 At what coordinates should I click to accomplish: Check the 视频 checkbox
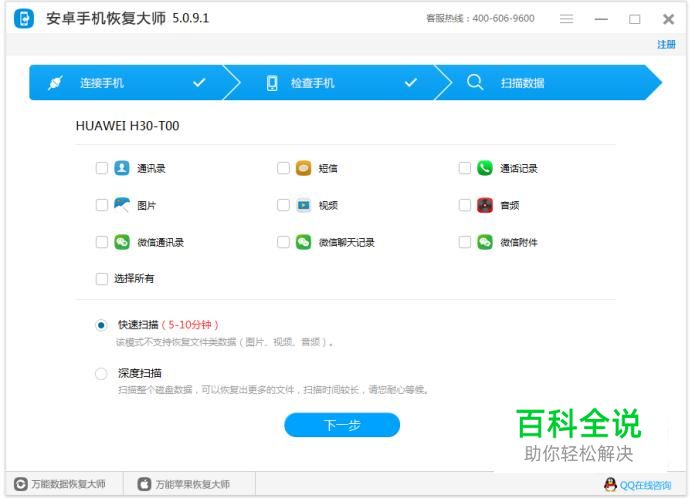click(x=283, y=205)
